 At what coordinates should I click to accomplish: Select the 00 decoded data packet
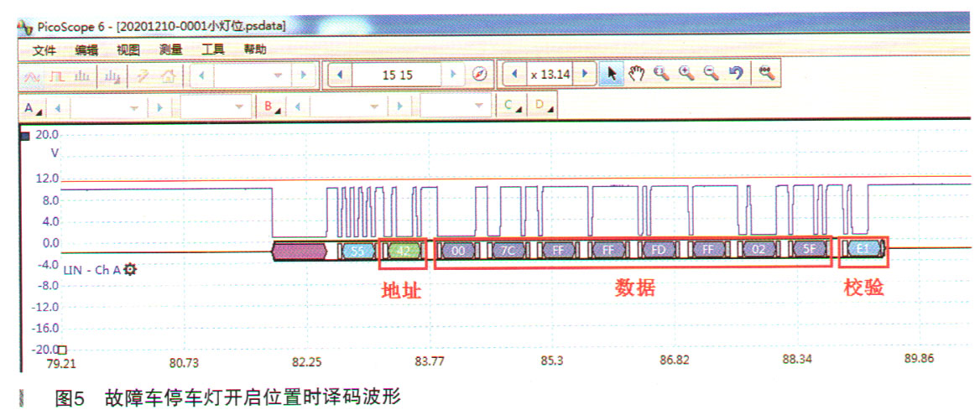tap(458, 251)
